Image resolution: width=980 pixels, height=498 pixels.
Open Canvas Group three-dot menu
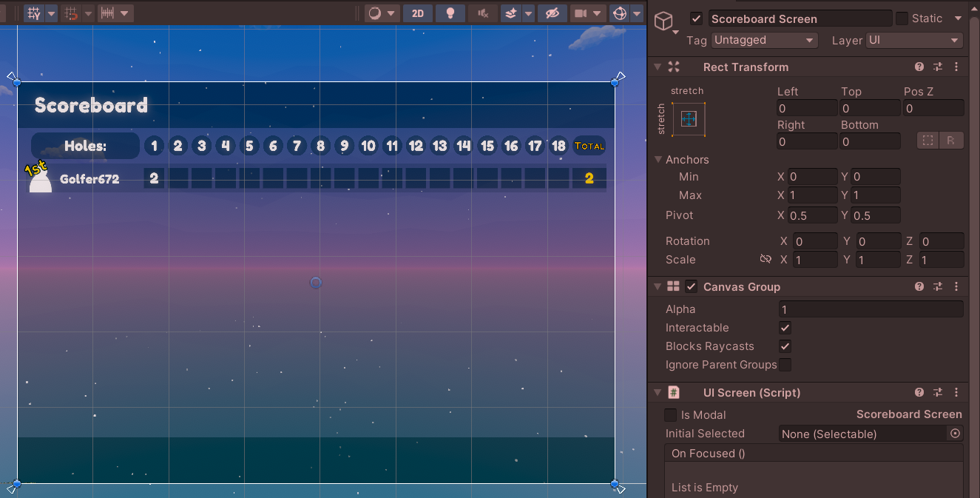[956, 286]
